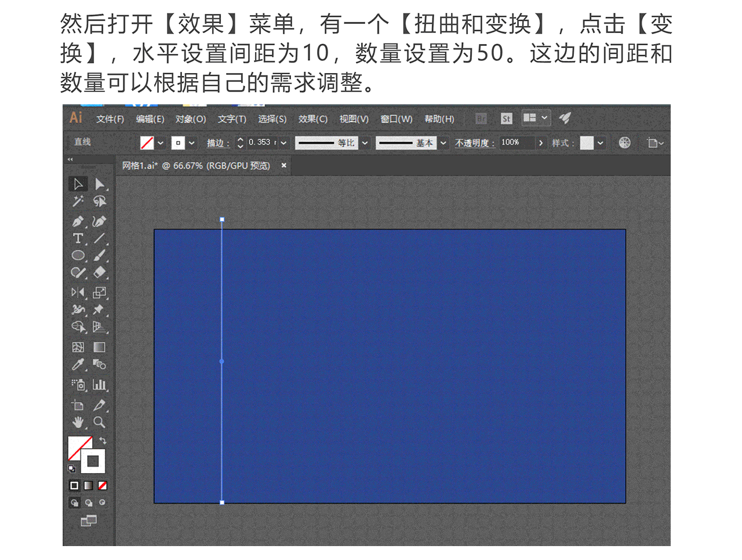
Task: Activate the Type tool
Action: [x=78, y=238]
